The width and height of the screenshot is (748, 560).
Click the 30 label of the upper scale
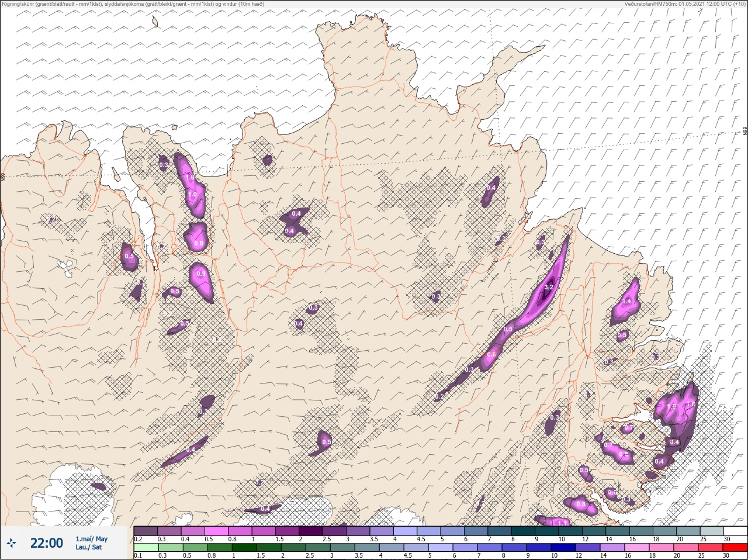(726, 539)
